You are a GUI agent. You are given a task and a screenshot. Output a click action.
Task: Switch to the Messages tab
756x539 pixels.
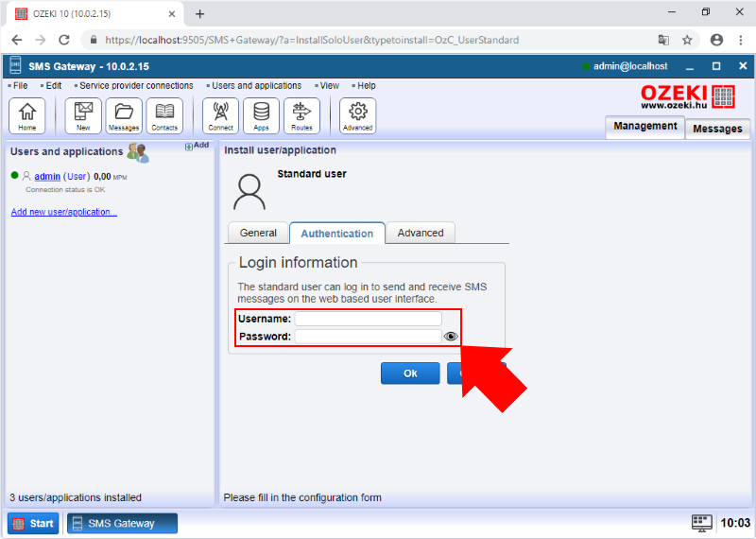click(x=717, y=129)
